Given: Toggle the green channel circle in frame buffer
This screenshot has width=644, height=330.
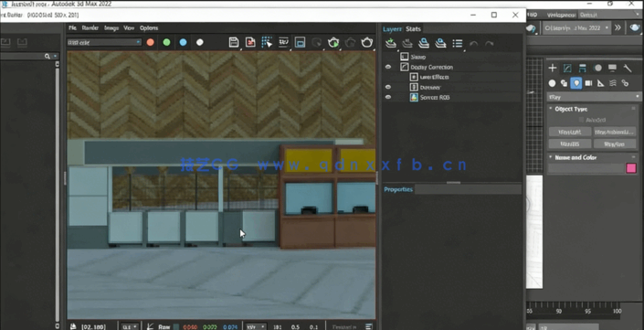Looking at the screenshot, I should click(x=166, y=42).
